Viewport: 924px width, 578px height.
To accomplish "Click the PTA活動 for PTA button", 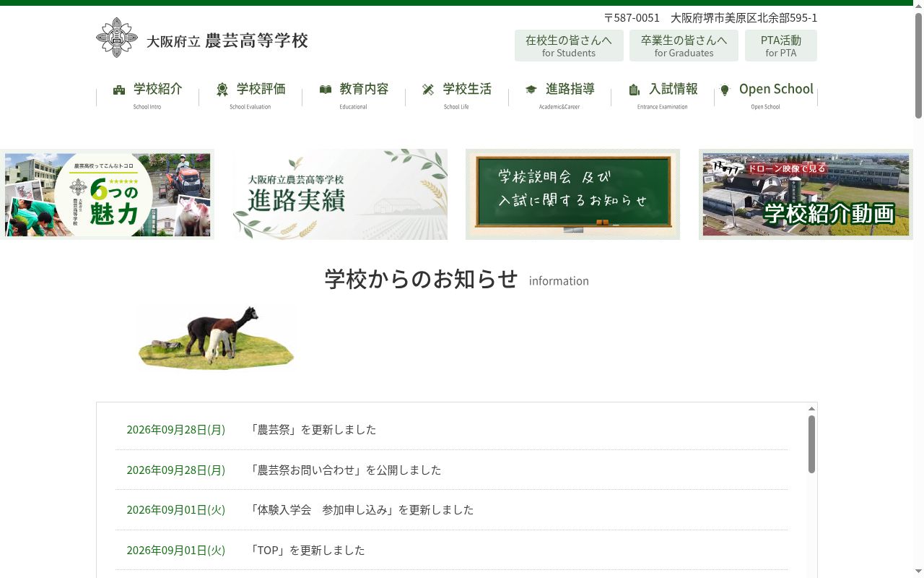I will (x=781, y=46).
